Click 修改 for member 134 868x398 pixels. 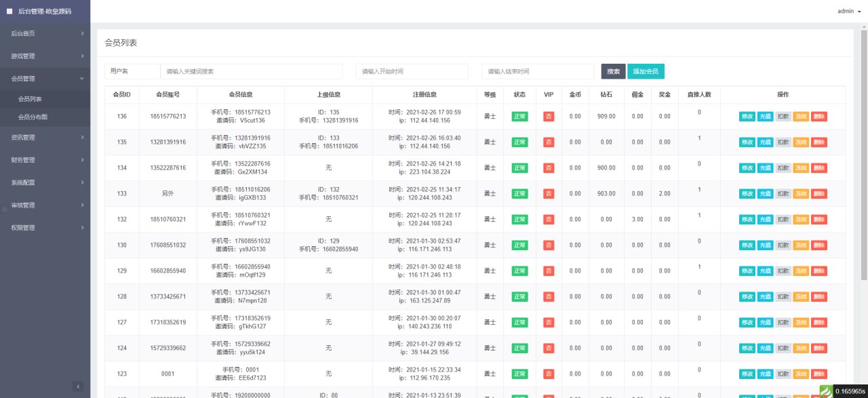(747, 167)
